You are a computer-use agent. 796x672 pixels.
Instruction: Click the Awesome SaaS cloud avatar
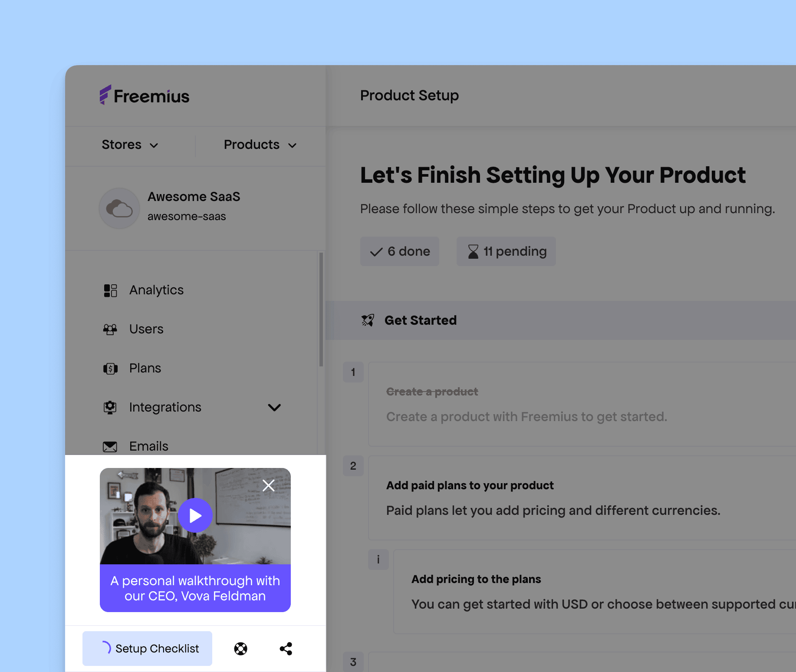pyautogui.click(x=119, y=208)
